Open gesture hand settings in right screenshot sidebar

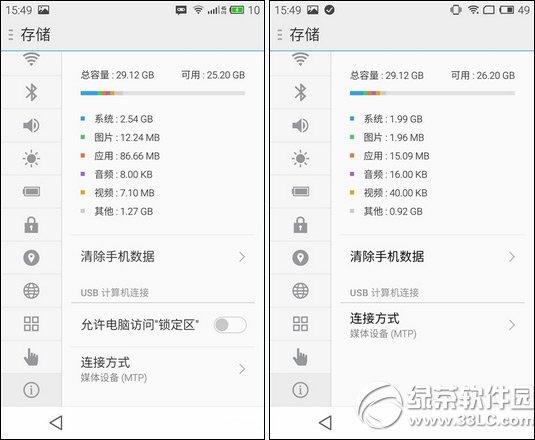point(300,357)
